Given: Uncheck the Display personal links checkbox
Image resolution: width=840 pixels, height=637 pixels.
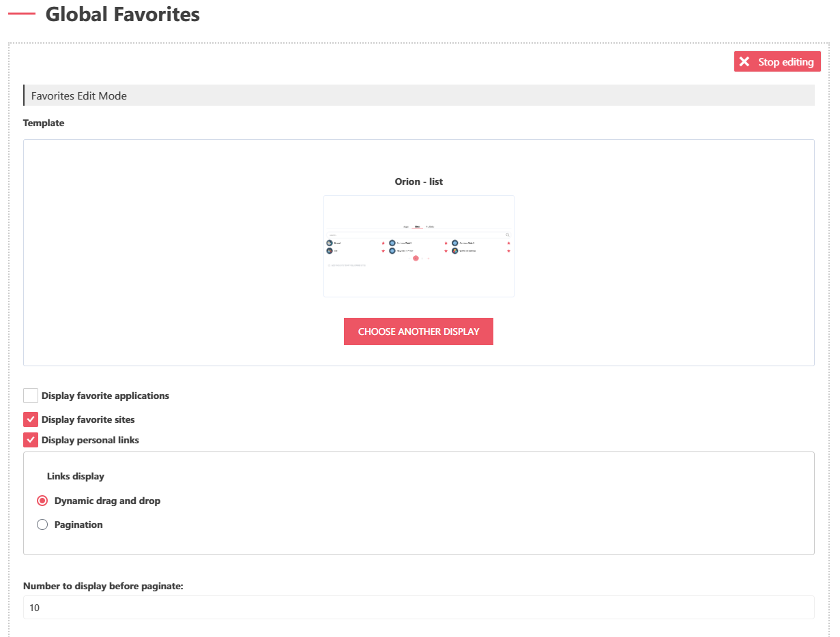Looking at the screenshot, I should (x=31, y=440).
